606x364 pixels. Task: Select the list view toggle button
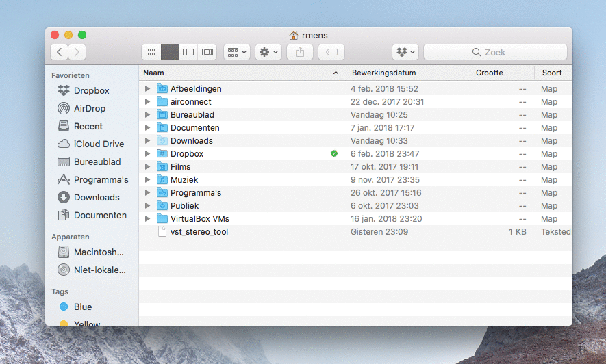[x=170, y=52]
